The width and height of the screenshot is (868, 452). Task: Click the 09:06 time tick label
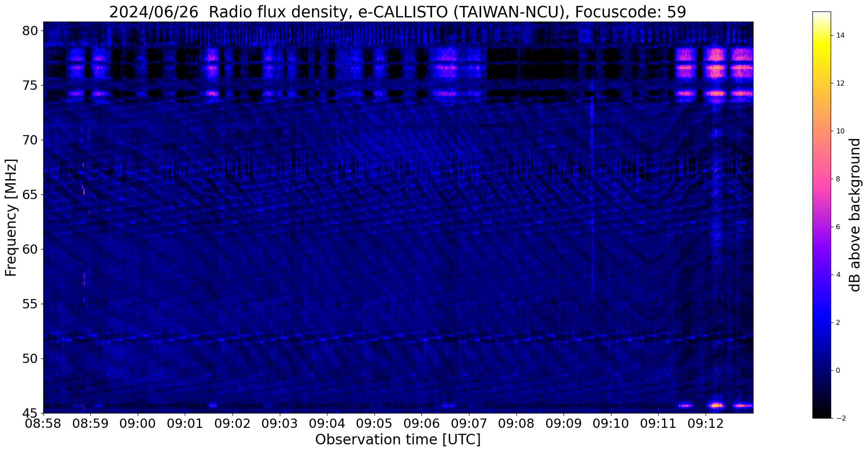point(421,423)
